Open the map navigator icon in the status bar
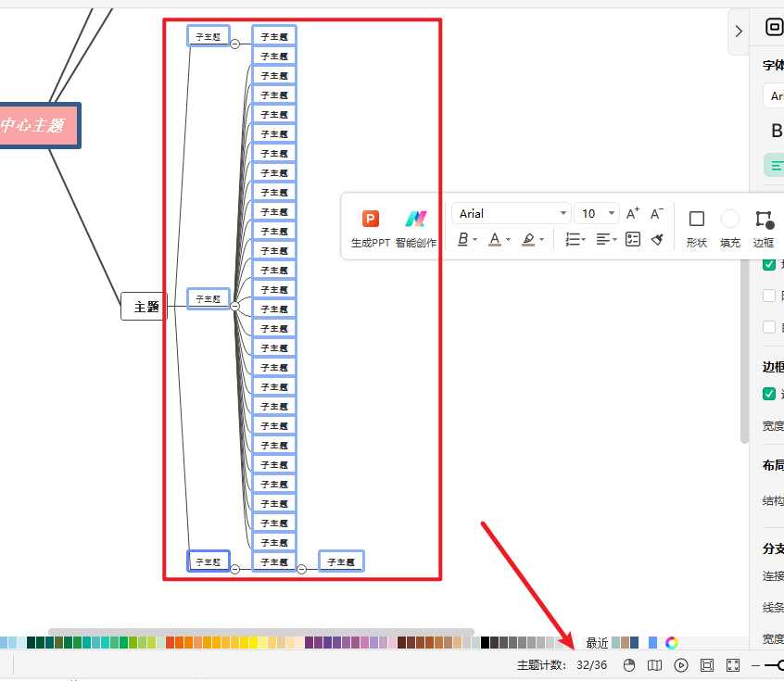The image size is (784, 681). tap(654, 665)
